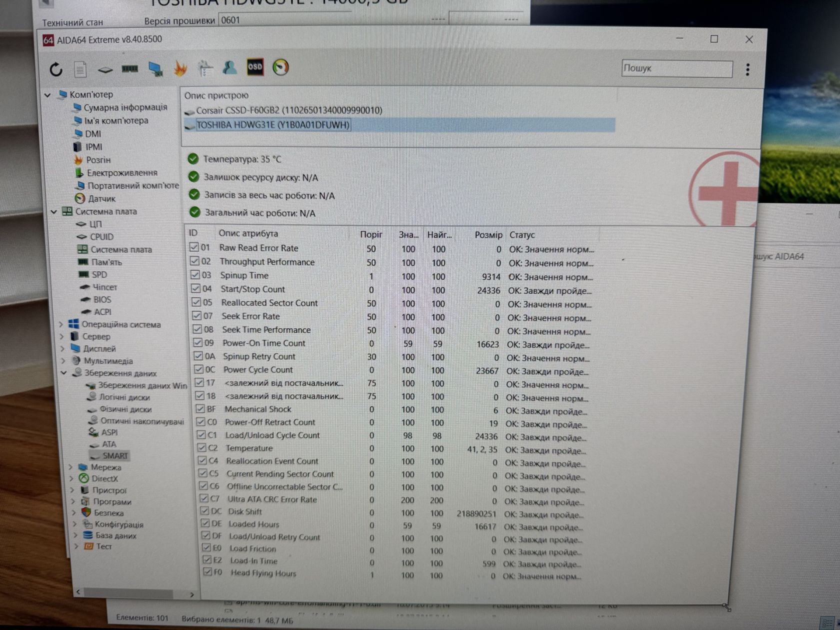The width and height of the screenshot is (840, 630).
Task: Collapse the Збереження даних tree node
Action: pos(63,373)
